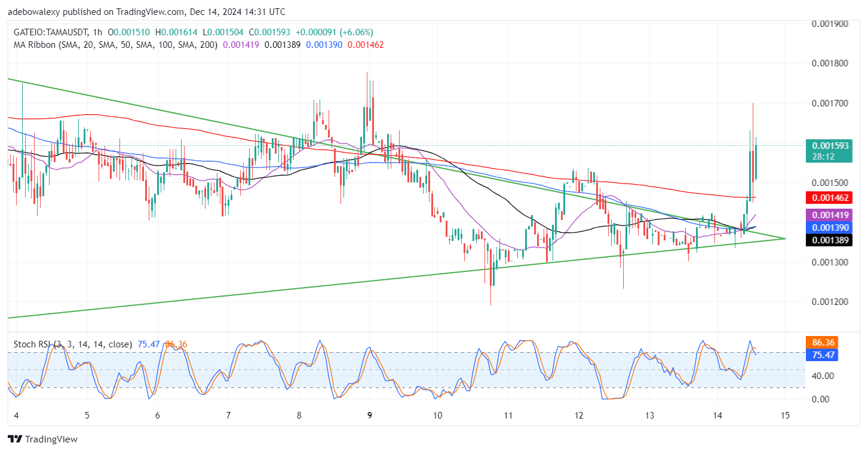Click date 10 on the time axis
This screenshot has width=868, height=452.
(x=438, y=416)
